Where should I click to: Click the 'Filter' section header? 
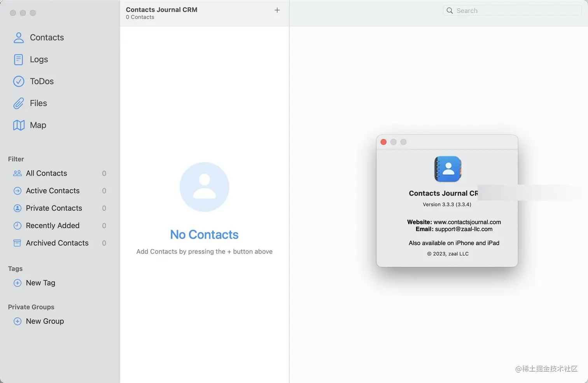click(16, 159)
